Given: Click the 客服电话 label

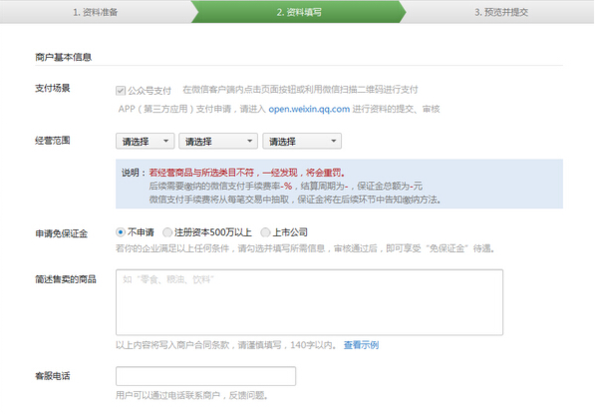Looking at the screenshot, I should click(53, 376).
